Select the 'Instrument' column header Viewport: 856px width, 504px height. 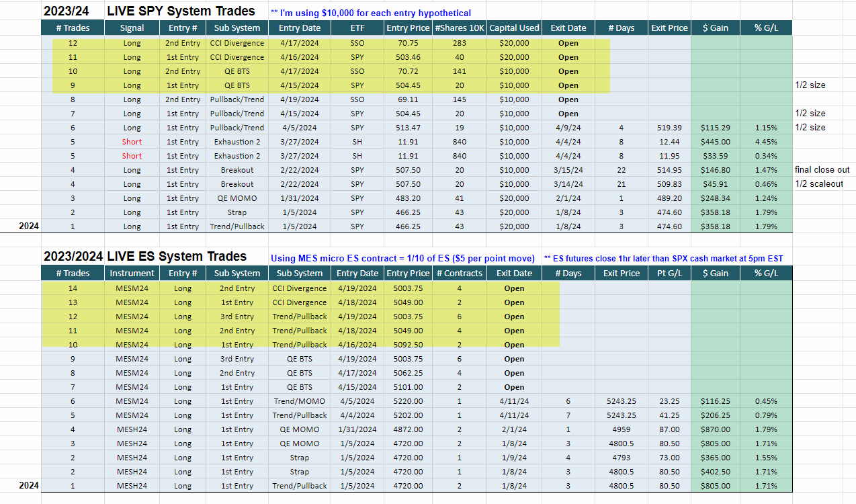point(132,274)
